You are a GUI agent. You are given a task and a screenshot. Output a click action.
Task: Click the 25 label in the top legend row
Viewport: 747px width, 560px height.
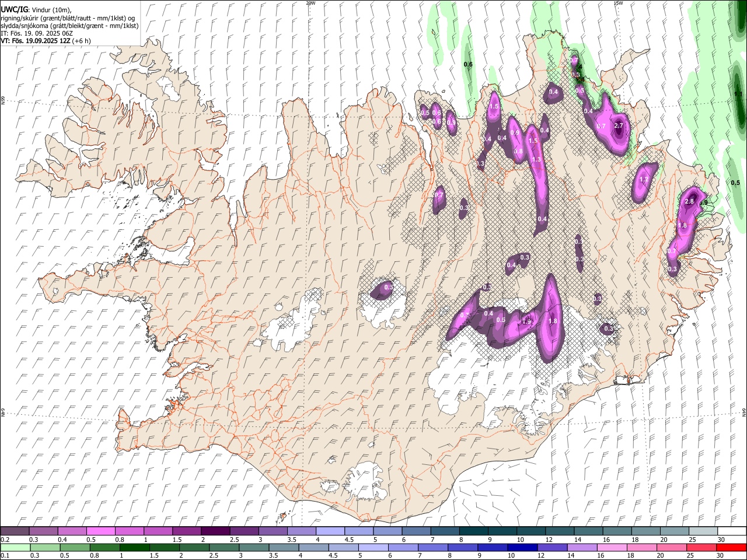[x=692, y=540]
